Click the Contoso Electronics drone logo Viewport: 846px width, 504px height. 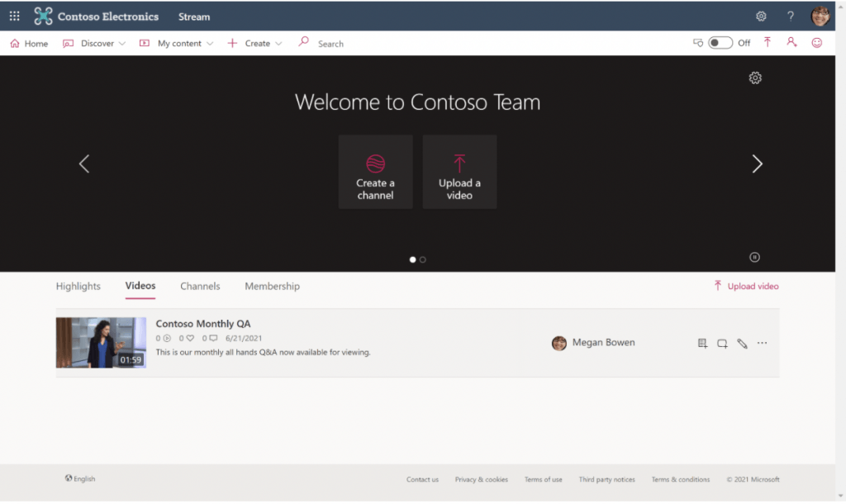(x=43, y=17)
